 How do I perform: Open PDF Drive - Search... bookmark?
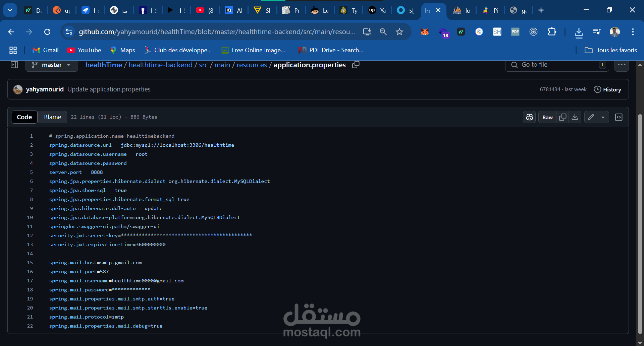coord(331,50)
